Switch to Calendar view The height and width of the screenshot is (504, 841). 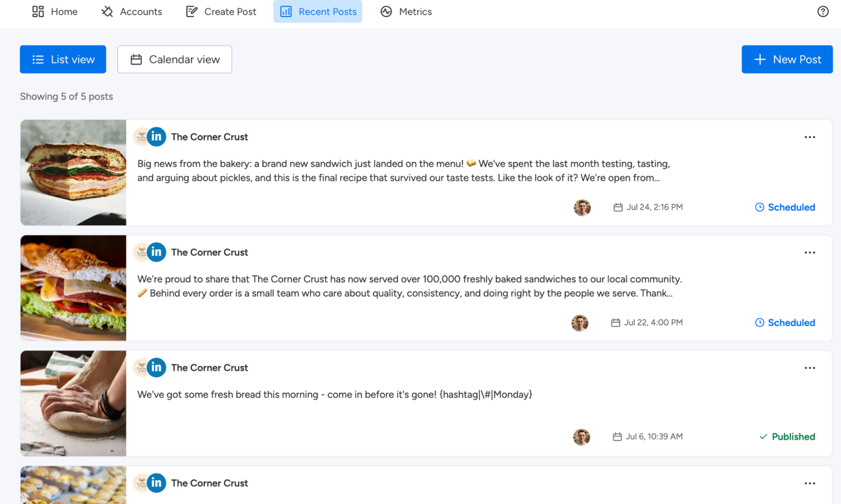pyautogui.click(x=175, y=59)
